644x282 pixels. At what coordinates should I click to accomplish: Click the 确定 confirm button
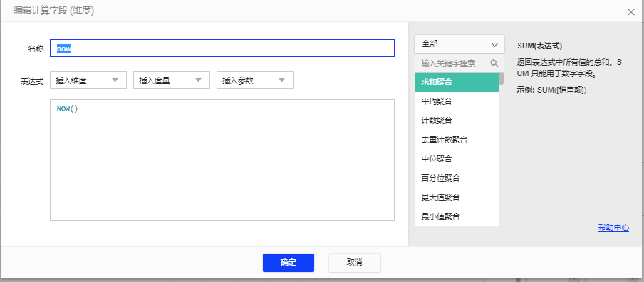(x=289, y=263)
